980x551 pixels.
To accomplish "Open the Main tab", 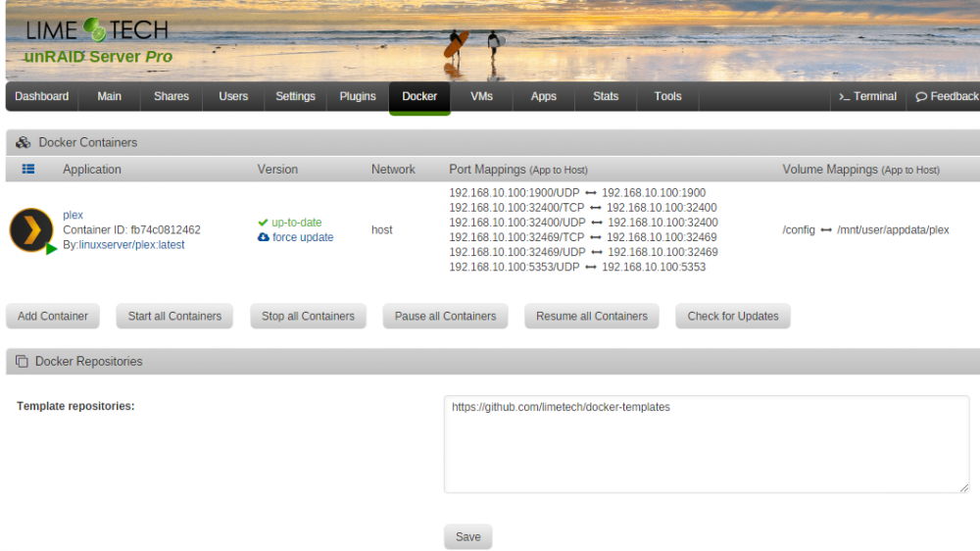I will point(110,96).
